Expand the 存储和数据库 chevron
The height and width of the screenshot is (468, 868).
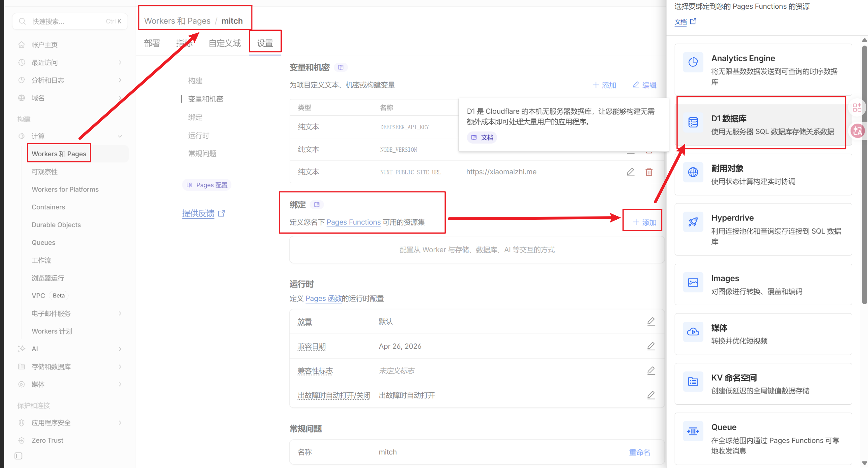(120, 367)
